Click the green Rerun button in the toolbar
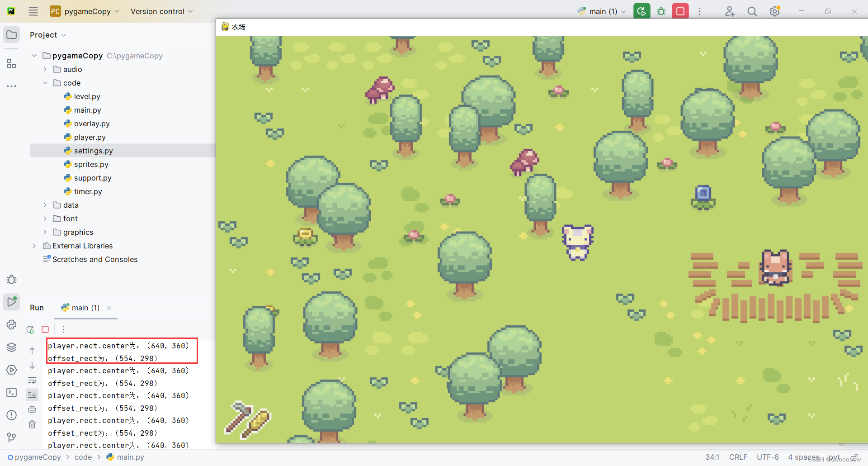 pos(642,11)
